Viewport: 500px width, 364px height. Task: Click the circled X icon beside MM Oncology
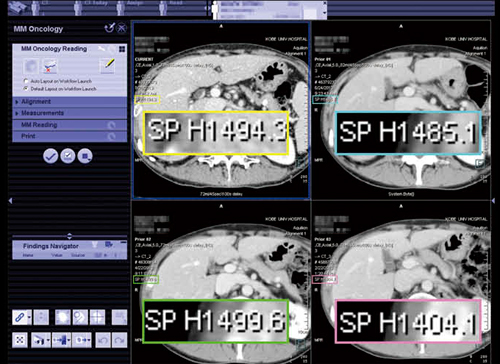coord(121,28)
